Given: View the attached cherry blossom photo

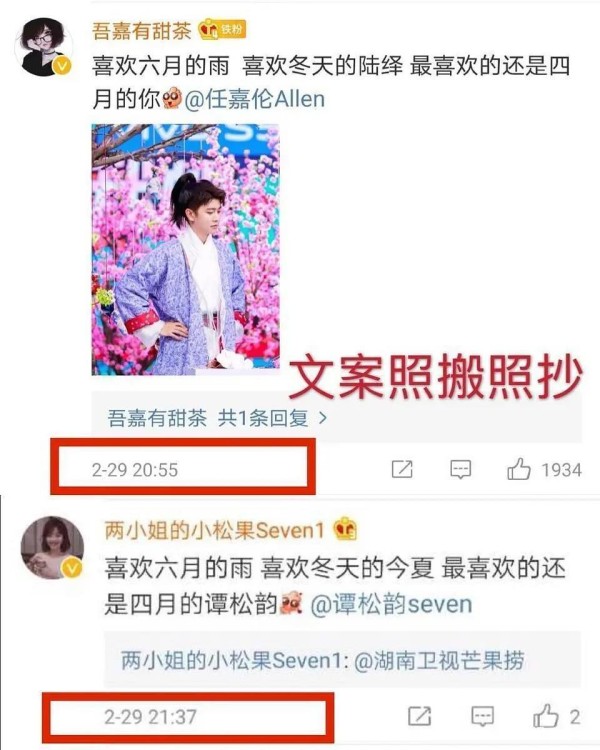Looking at the screenshot, I should (x=186, y=249).
